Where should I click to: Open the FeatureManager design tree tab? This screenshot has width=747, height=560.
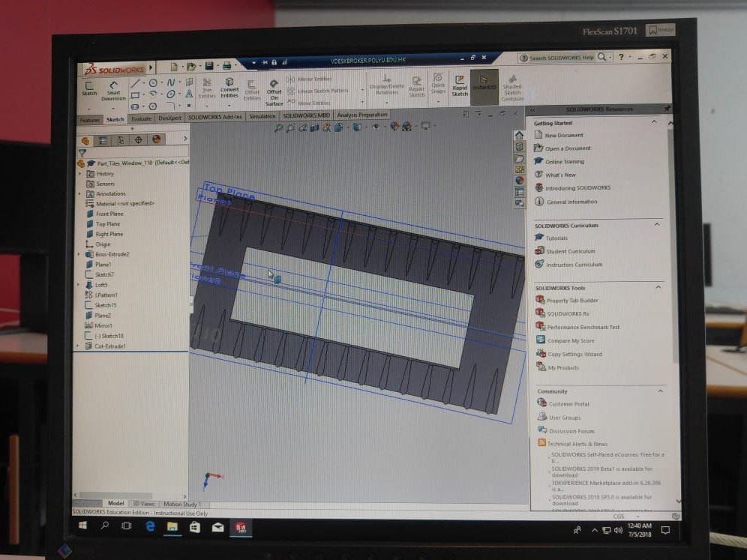[x=85, y=140]
